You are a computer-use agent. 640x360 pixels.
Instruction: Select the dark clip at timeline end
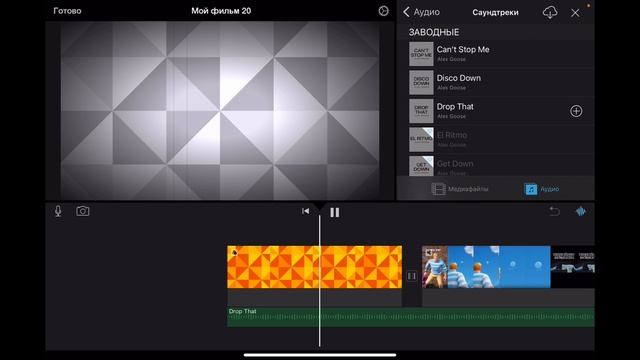tap(572, 267)
